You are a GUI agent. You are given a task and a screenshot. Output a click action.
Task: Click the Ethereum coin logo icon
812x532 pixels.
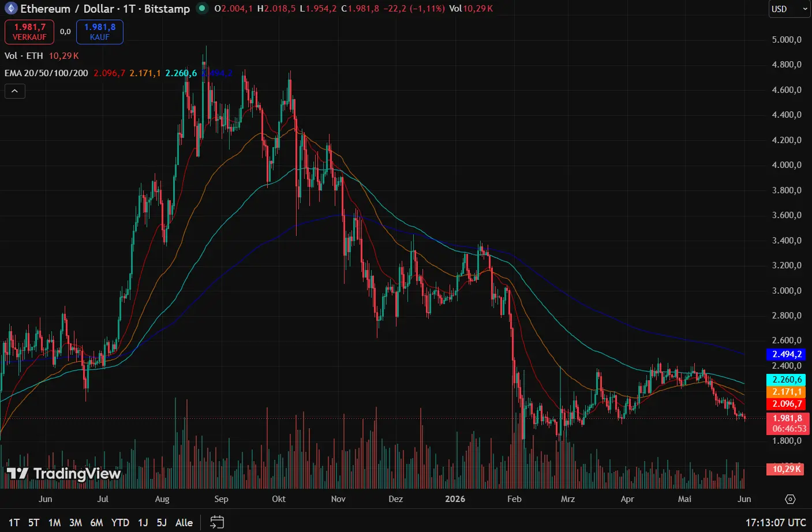pyautogui.click(x=11, y=9)
